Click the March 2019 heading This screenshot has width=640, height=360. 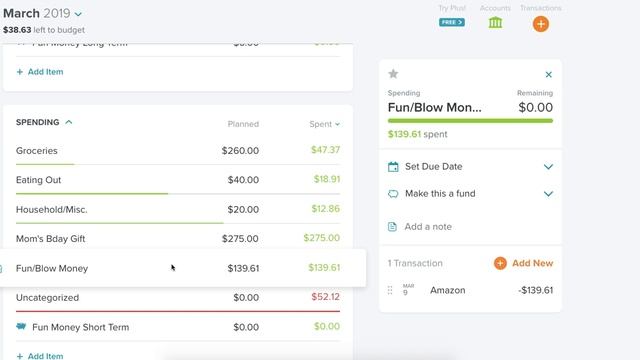coord(37,13)
